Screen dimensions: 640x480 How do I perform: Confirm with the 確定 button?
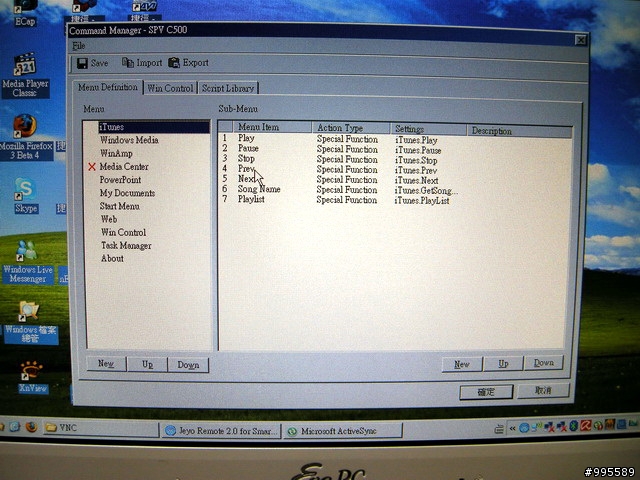click(486, 392)
